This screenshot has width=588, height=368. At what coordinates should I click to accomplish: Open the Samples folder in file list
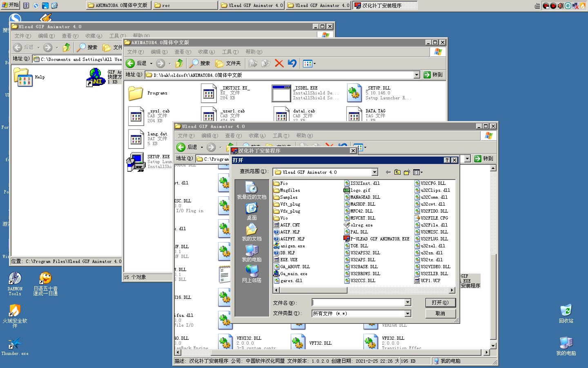(285, 197)
